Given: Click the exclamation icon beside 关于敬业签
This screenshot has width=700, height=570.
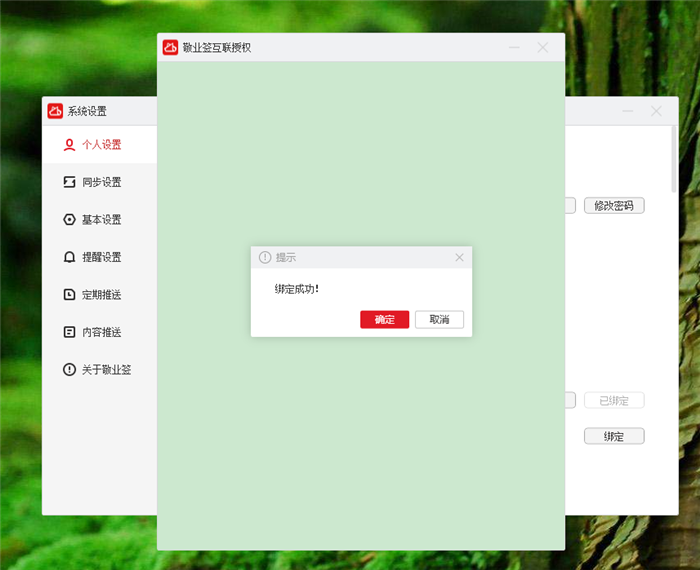Looking at the screenshot, I should coord(69,370).
